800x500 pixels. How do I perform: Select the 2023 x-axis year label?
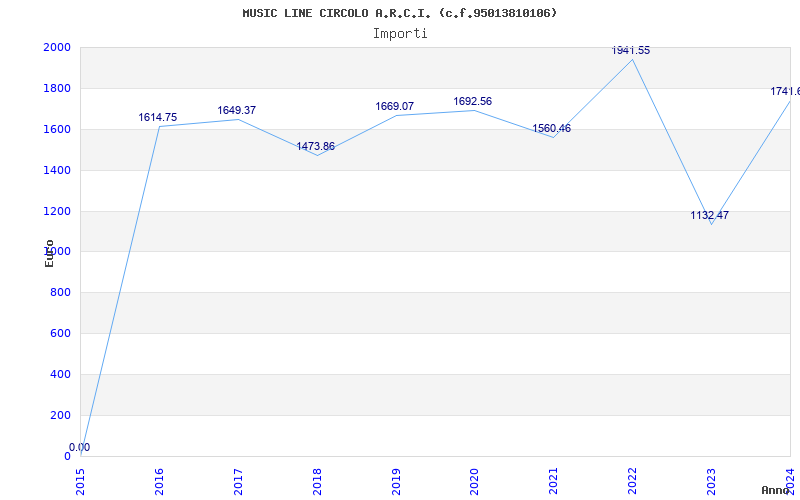(x=711, y=482)
